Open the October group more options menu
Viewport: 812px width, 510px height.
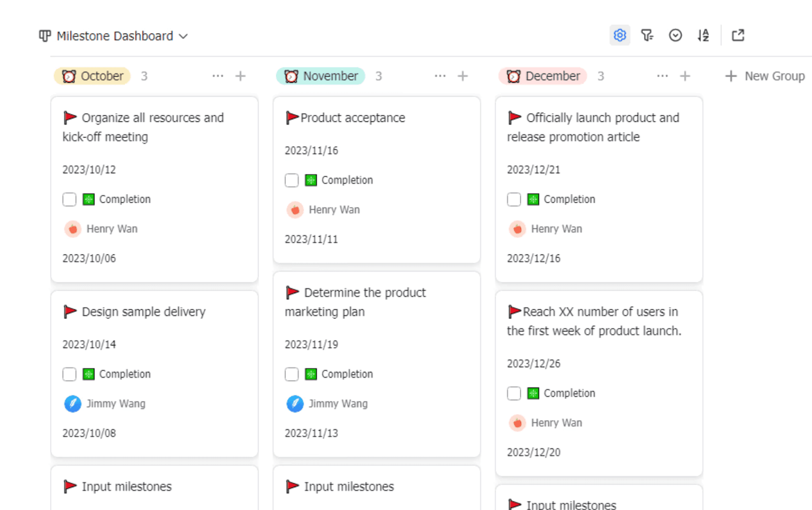point(218,76)
